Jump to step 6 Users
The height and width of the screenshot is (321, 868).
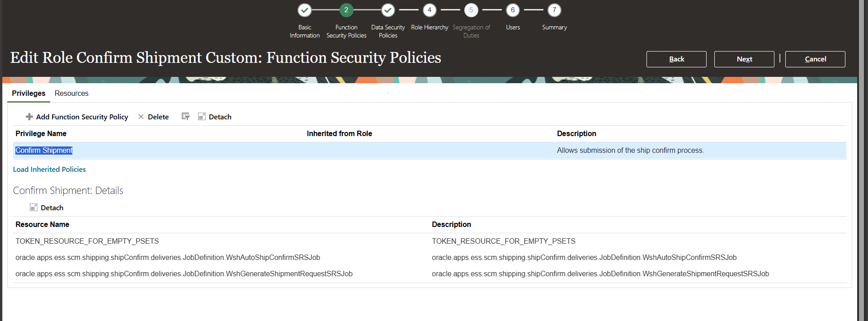tap(513, 10)
